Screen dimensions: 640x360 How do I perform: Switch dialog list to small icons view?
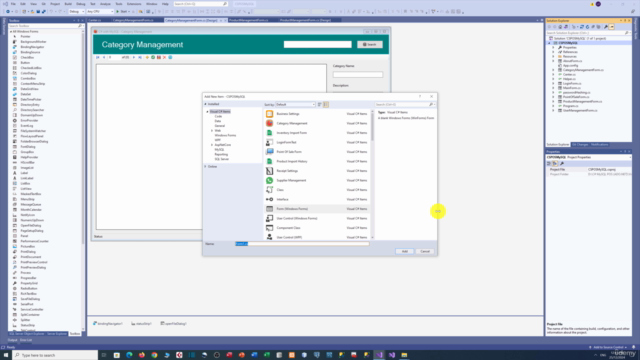click(x=320, y=104)
